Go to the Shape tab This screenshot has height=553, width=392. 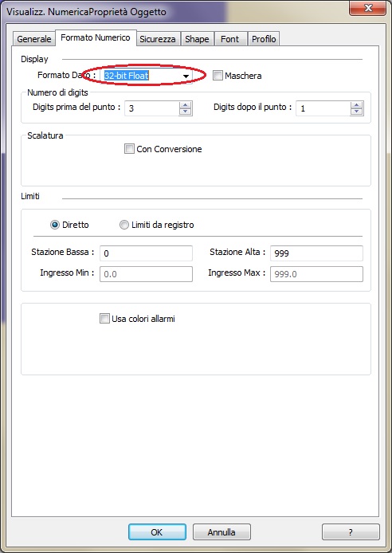(x=197, y=39)
